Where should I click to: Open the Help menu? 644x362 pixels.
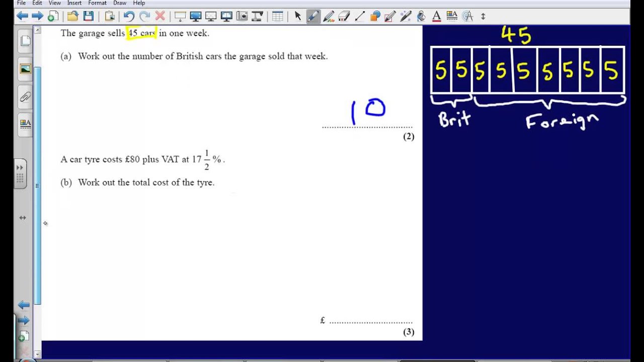click(139, 3)
